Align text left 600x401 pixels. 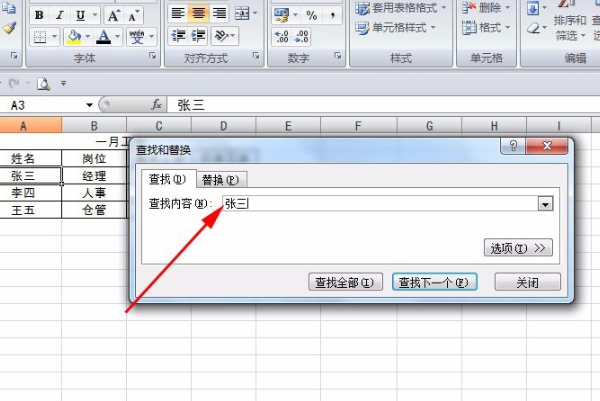[178, 14]
